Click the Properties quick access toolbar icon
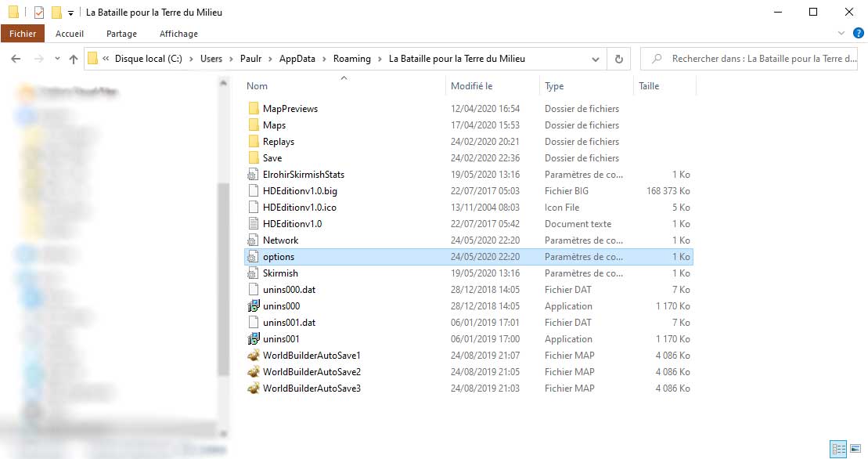 tap(39, 13)
